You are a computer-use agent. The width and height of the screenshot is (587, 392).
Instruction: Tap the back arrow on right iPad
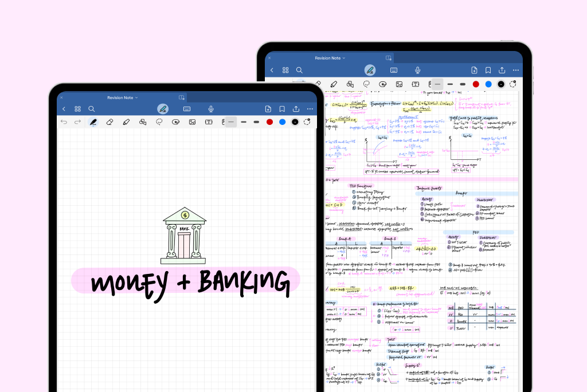click(272, 70)
